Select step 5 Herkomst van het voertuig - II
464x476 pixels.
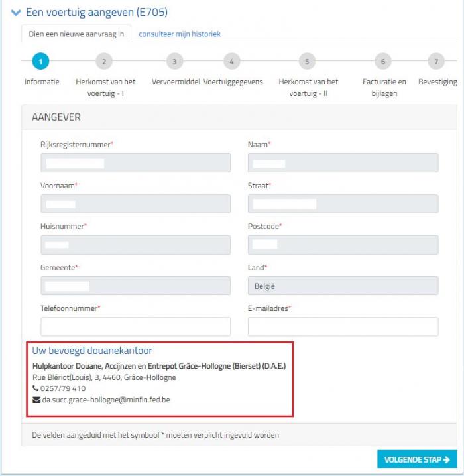pos(307,61)
